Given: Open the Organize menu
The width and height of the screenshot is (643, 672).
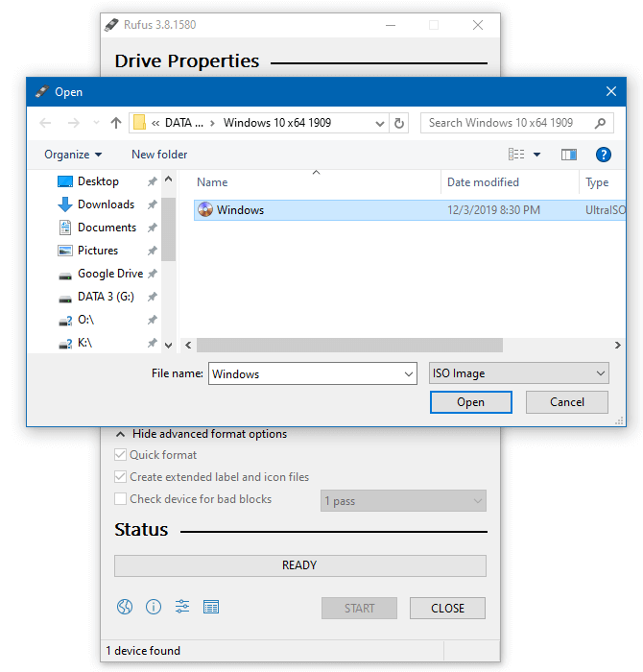Looking at the screenshot, I should 73,155.
